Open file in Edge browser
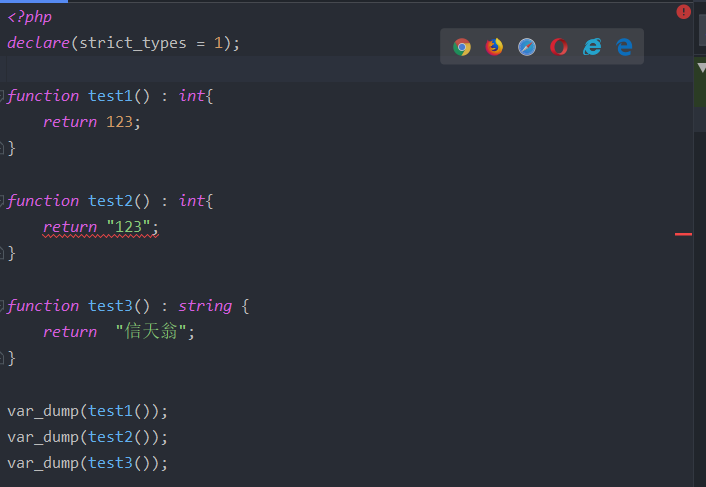 (x=625, y=47)
